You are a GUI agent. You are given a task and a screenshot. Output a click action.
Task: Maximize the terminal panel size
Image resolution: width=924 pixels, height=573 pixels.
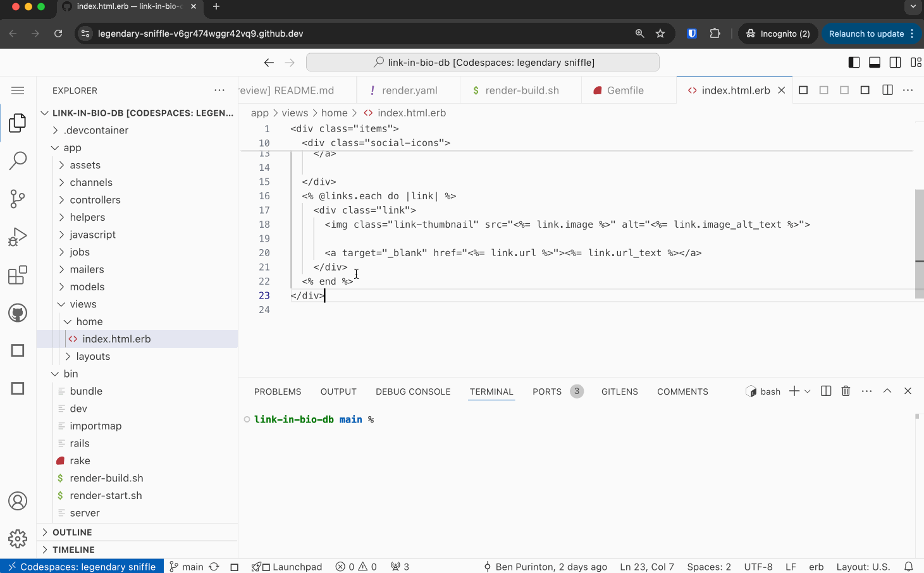pos(887,391)
